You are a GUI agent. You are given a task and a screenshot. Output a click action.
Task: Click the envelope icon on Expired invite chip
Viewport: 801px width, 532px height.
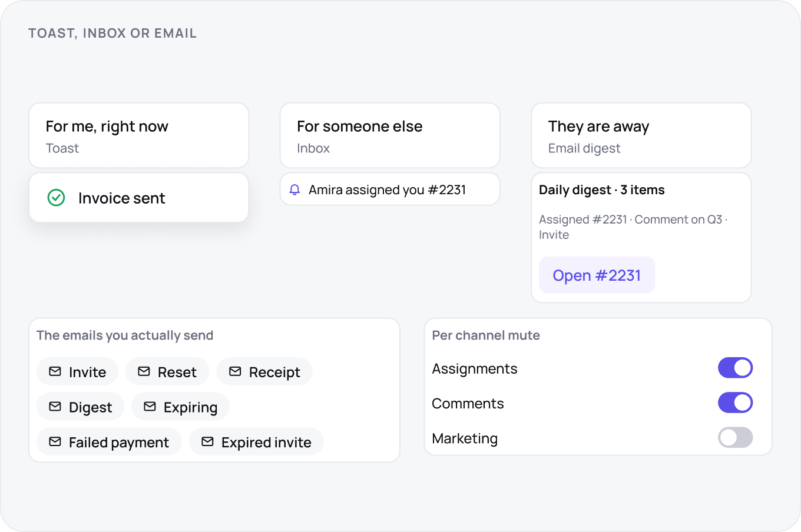click(x=207, y=441)
